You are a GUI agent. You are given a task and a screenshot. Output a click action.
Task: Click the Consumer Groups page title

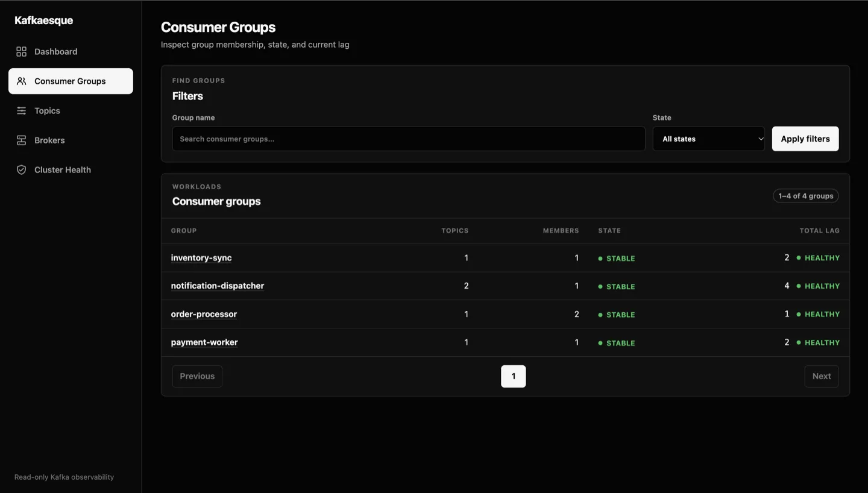(x=218, y=27)
